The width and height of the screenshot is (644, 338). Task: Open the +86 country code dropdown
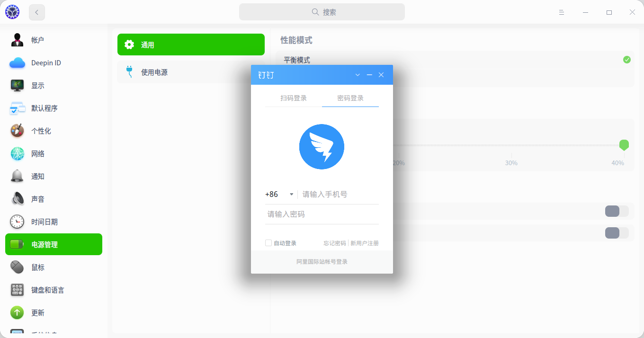pos(279,195)
